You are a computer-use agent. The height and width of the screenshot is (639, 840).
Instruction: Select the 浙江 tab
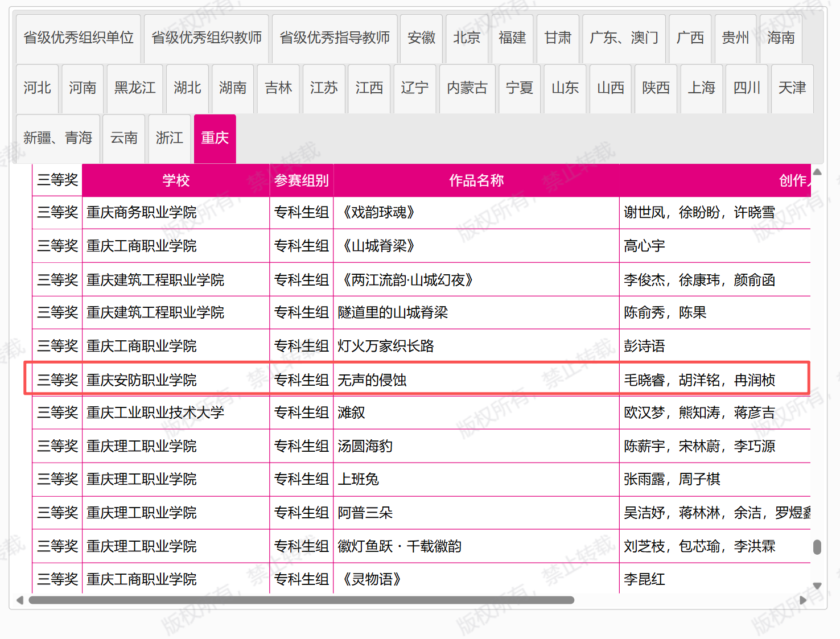[170, 139]
